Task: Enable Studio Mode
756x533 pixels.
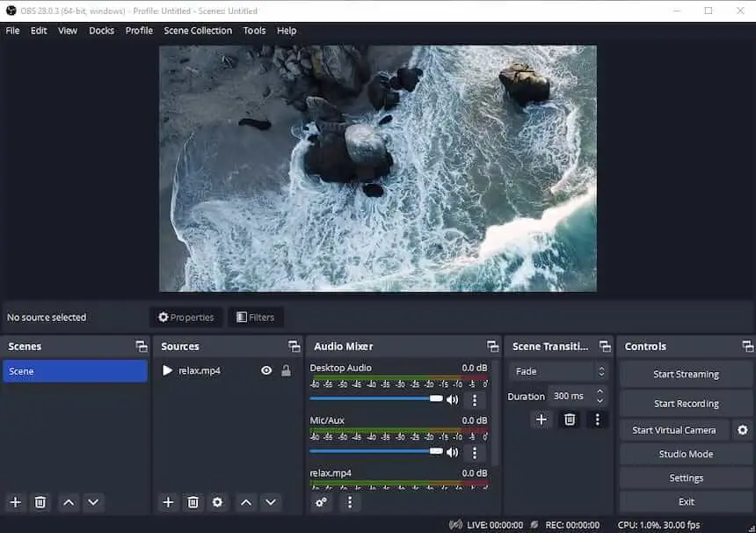Action: (x=686, y=454)
